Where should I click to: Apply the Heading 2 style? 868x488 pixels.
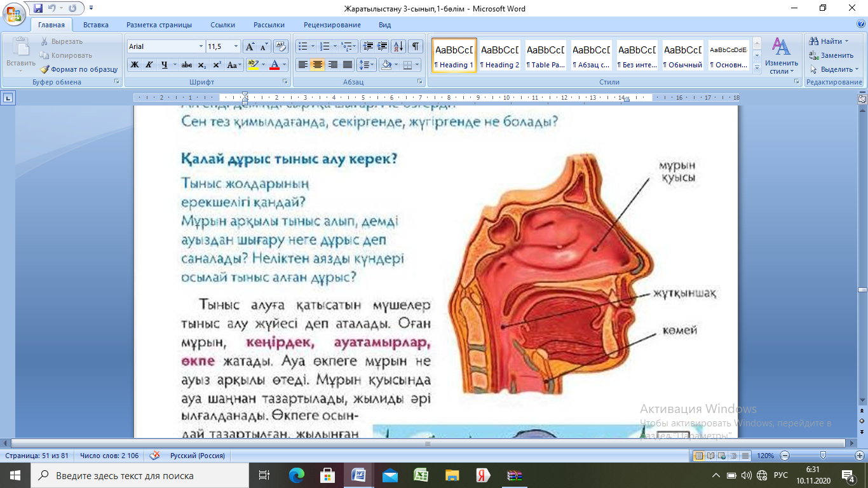coord(499,55)
